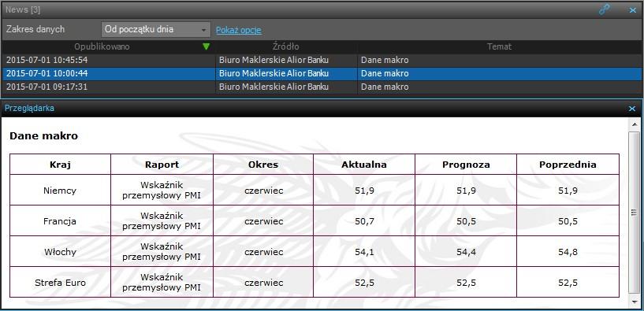Image resolution: width=644 pixels, height=311 pixels.
Task: Click the Kraj table header
Action: [61, 165]
